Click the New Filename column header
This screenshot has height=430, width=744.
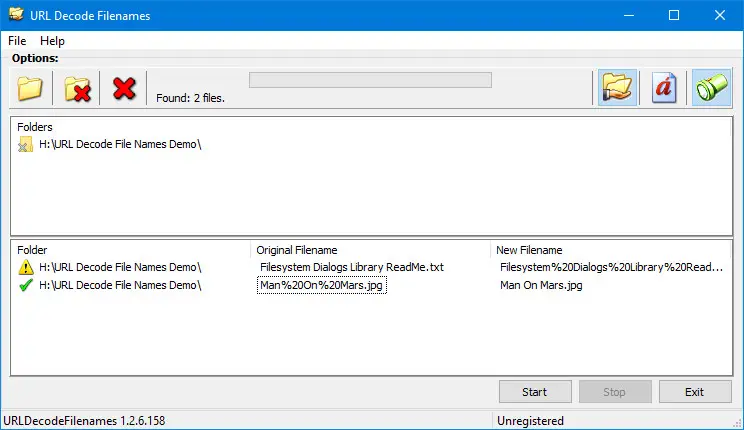click(x=529, y=250)
